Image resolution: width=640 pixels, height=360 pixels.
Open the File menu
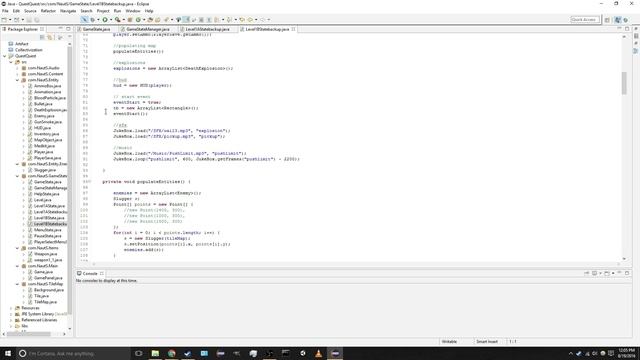click(x=5, y=11)
